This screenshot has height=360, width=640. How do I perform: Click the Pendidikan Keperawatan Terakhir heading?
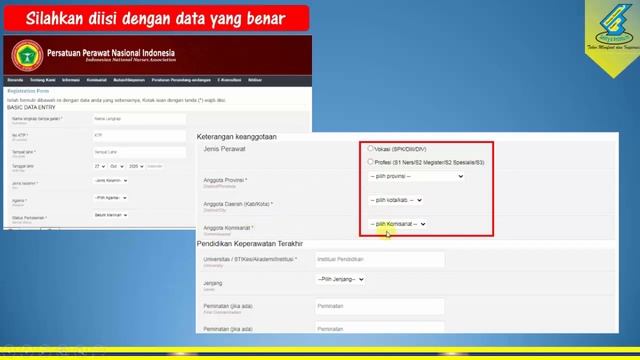point(250,244)
